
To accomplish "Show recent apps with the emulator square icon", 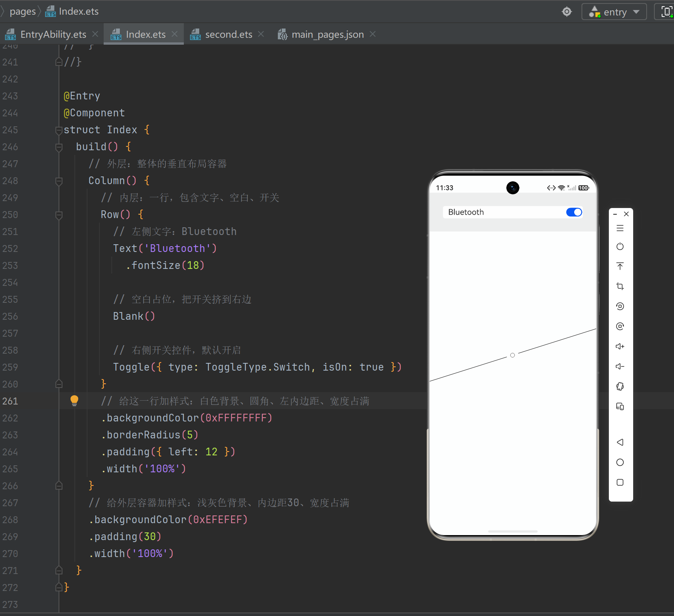I will point(620,482).
